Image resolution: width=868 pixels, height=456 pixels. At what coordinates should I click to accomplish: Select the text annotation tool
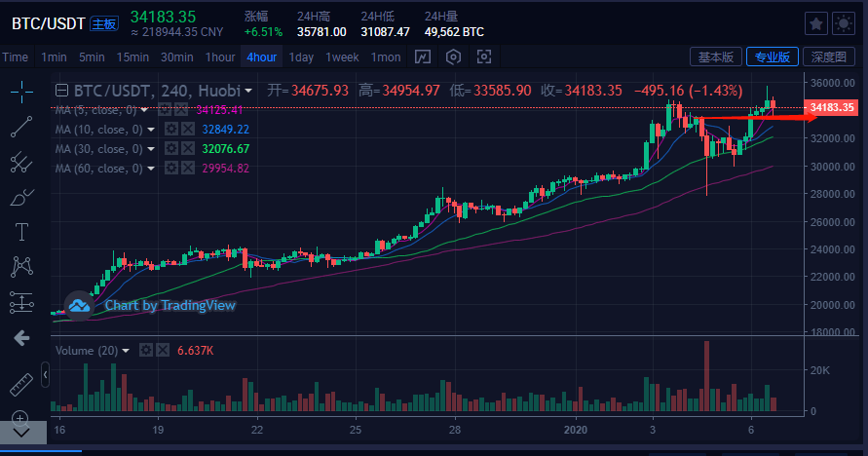[21, 232]
